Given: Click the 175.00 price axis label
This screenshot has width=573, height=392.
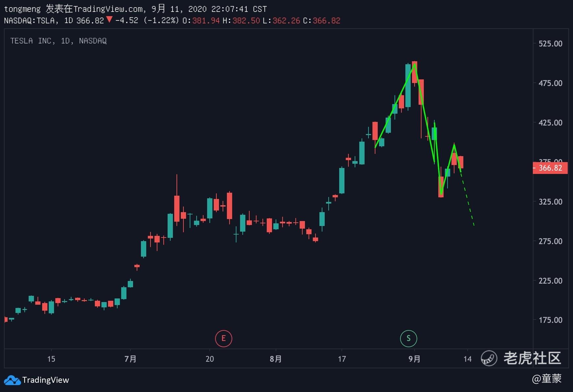Looking at the screenshot, I should click(550, 320).
